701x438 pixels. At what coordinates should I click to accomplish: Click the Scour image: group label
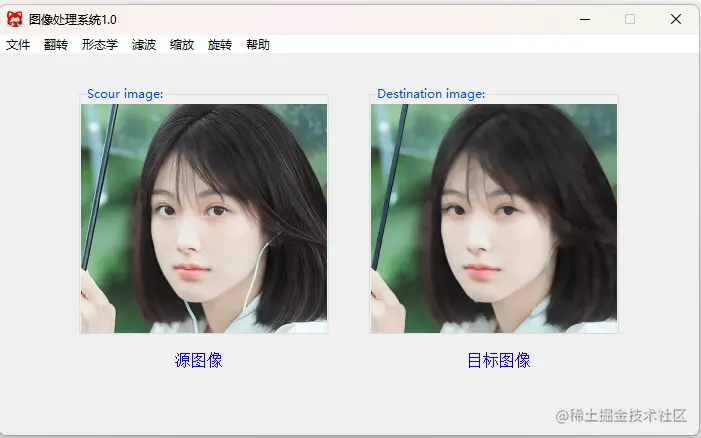point(125,94)
